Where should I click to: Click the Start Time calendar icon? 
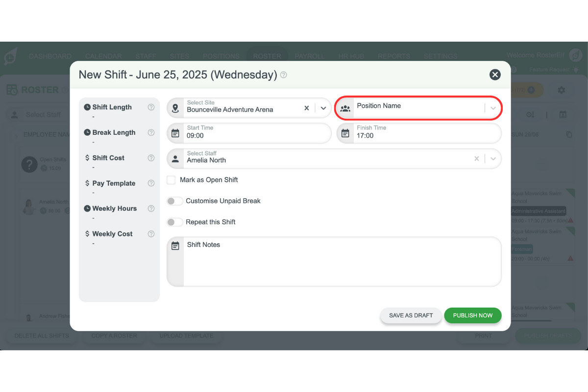175,133
